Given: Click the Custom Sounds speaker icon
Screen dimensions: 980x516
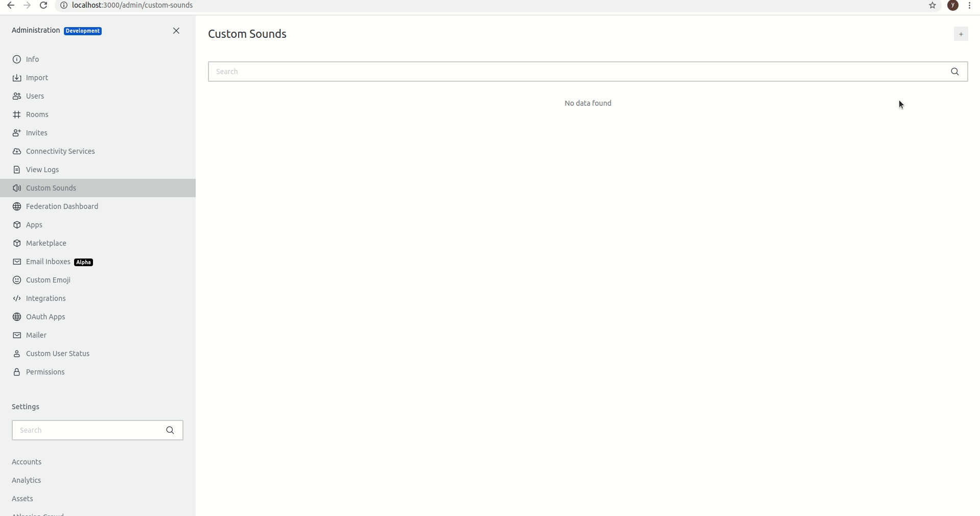Looking at the screenshot, I should [17, 188].
